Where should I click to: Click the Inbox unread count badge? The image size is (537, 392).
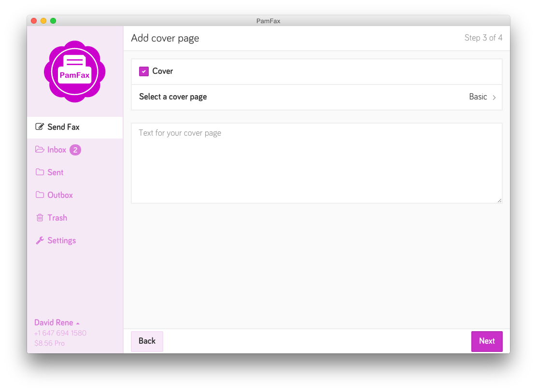tap(75, 150)
